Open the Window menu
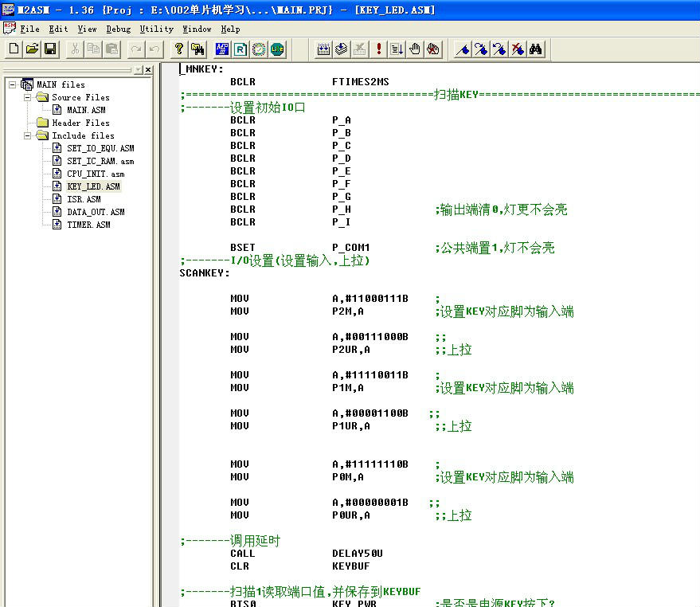 click(197, 29)
